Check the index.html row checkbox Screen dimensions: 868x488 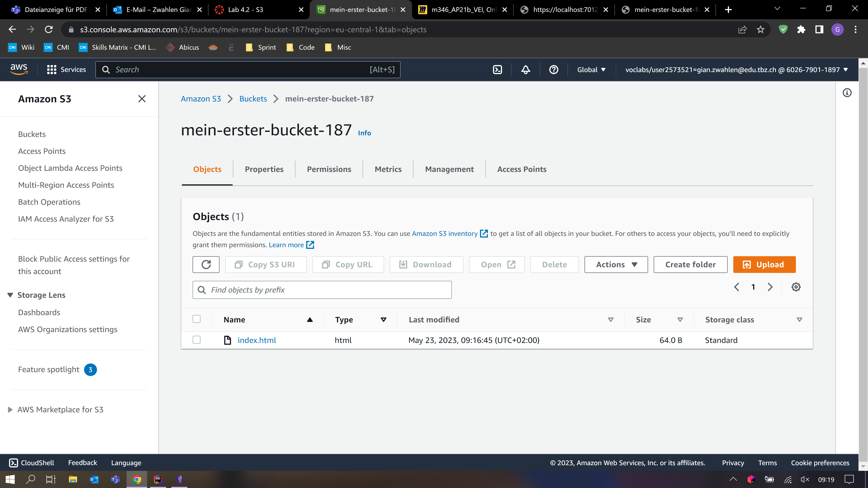tap(196, 340)
